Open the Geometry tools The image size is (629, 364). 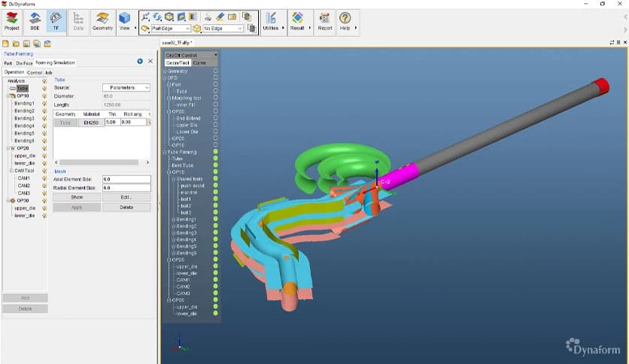(x=102, y=21)
